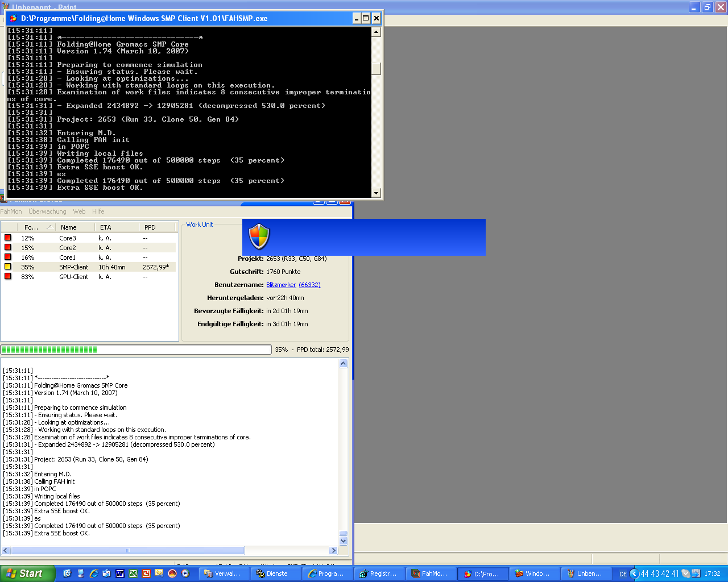The height and width of the screenshot is (582, 728).
Task: Open Excel from the Quick Launch bar
Action: pos(133,573)
